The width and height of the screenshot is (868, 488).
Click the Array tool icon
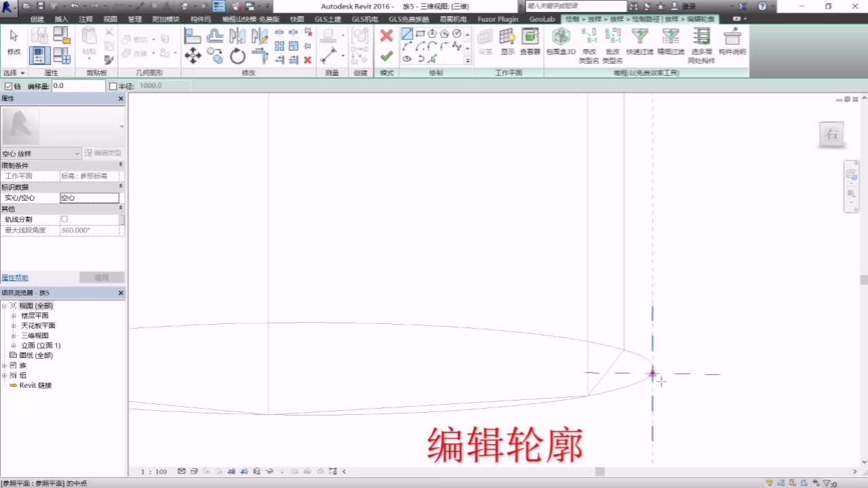(x=279, y=46)
